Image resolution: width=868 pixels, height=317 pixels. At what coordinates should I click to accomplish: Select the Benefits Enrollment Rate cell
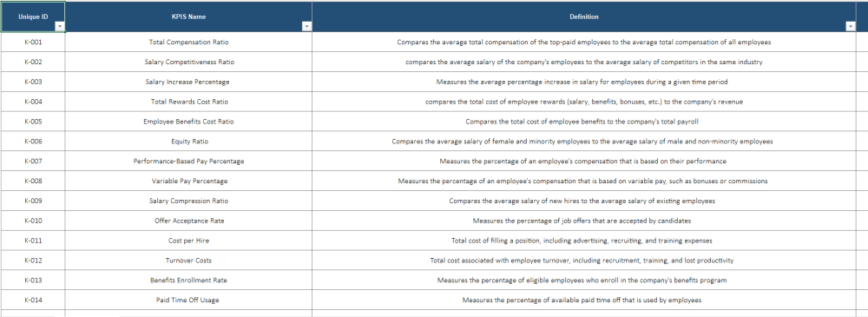pos(188,281)
